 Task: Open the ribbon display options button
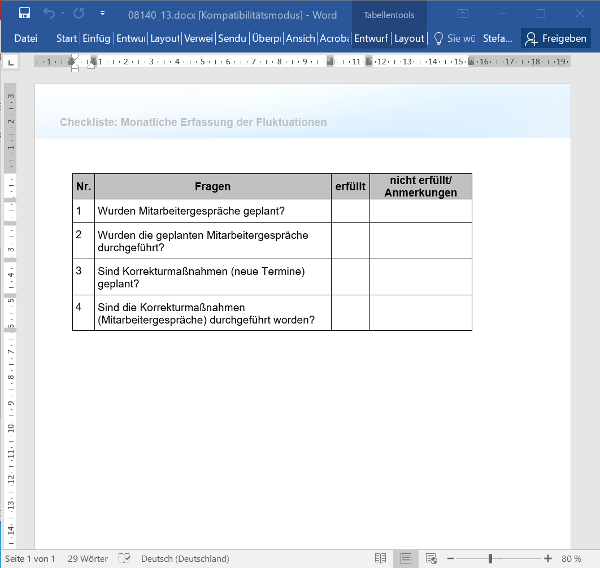463,14
